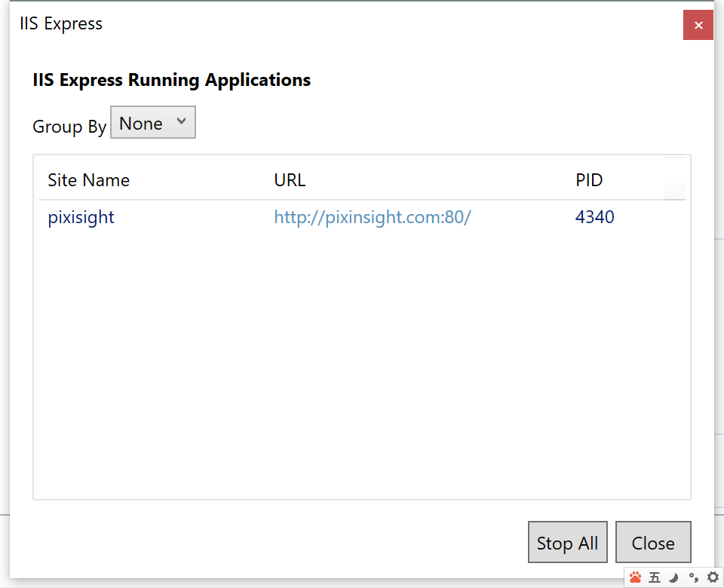Click the Group By label

tap(69, 127)
